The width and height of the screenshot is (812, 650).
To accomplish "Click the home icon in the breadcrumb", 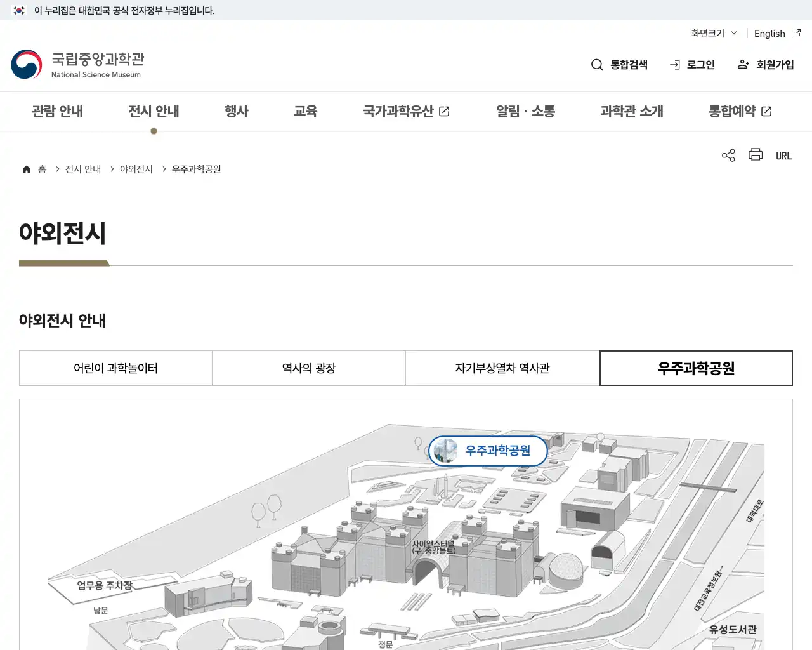I will pos(27,168).
